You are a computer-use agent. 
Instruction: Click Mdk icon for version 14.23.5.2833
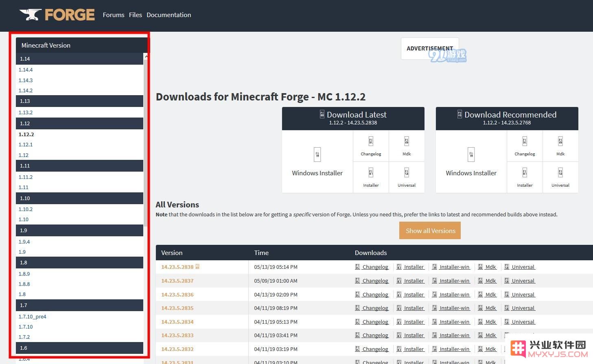[480, 335]
